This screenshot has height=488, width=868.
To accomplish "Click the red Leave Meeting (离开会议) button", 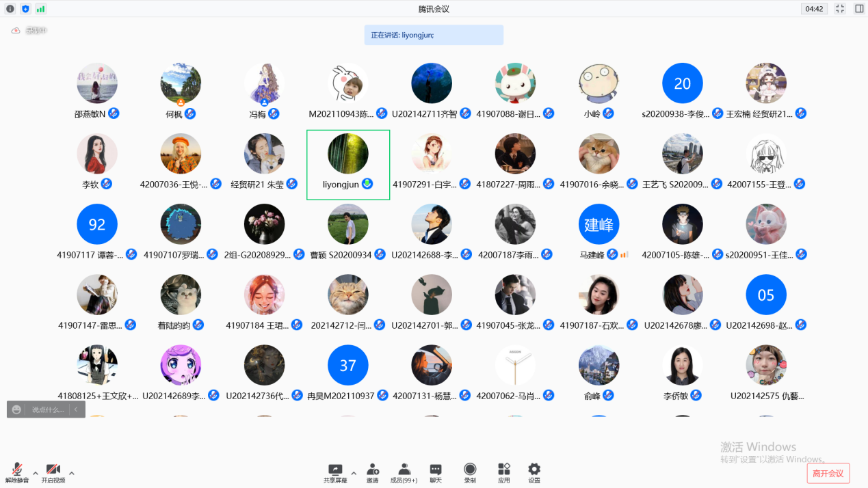I will (828, 473).
